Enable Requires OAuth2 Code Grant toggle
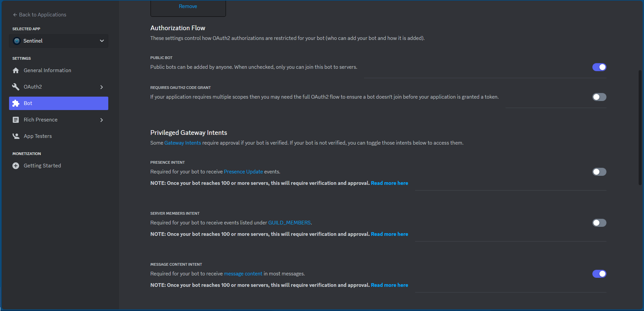Screen dimensions: 644x311 pyautogui.click(x=599, y=97)
